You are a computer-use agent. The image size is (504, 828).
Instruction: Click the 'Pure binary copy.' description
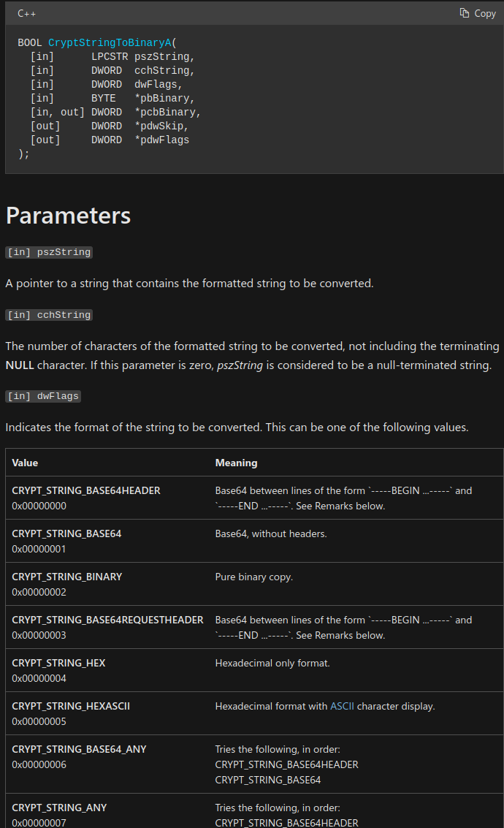click(x=253, y=577)
